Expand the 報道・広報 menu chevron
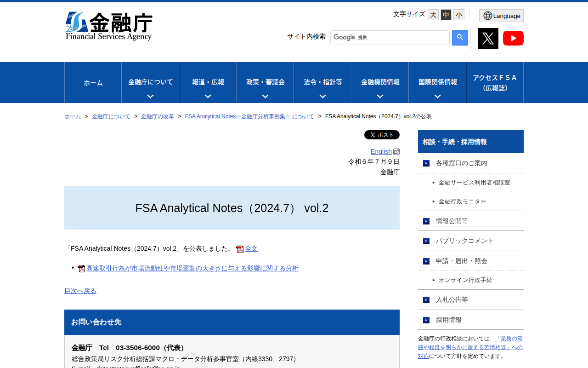588x368 pixels. [x=208, y=97]
